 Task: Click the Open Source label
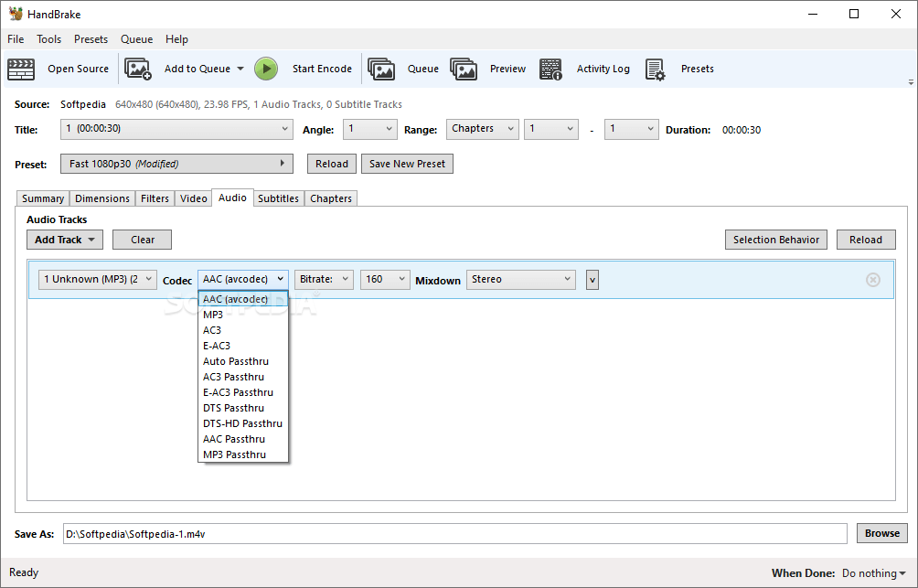[x=78, y=69]
